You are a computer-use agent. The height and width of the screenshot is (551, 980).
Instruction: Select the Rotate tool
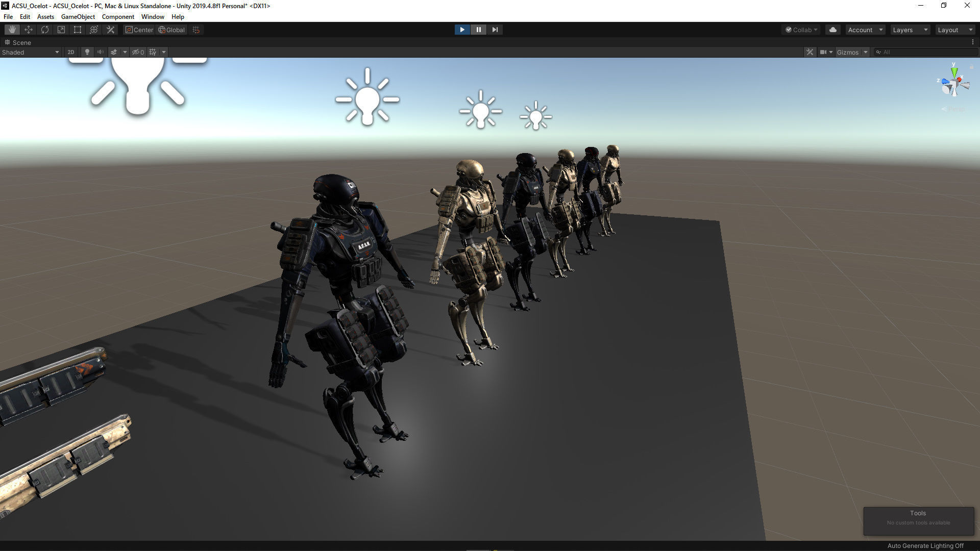pyautogui.click(x=45, y=30)
